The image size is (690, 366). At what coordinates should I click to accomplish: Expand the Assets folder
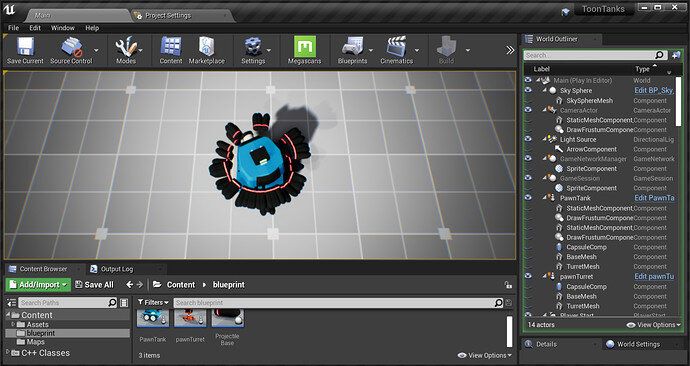pyautogui.click(x=14, y=324)
